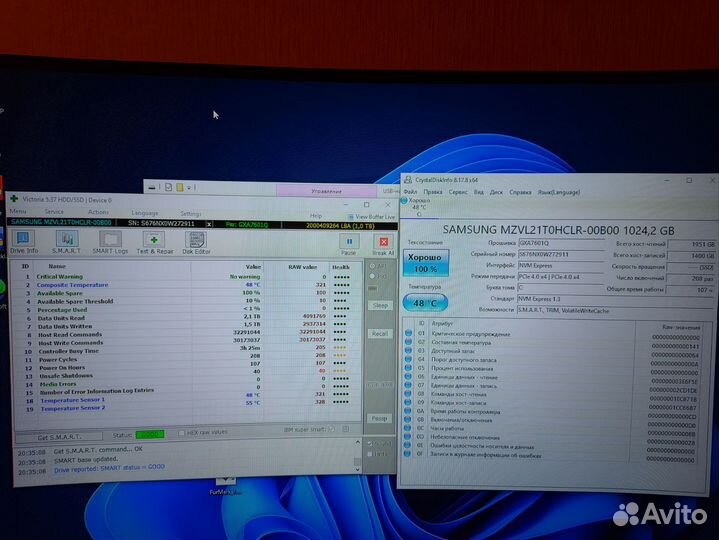The width and height of the screenshot is (719, 540).
Task: Open the Вид menu in CrystalDiskInfo
Action: (479, 192)
